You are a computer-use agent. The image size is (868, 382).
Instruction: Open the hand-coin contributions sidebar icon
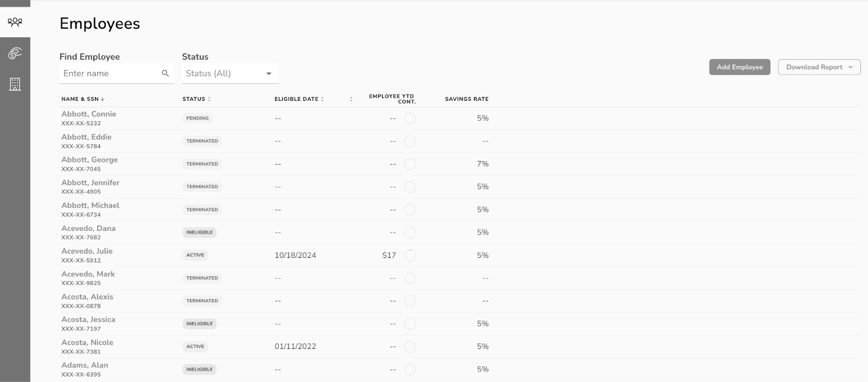(15, 53)
